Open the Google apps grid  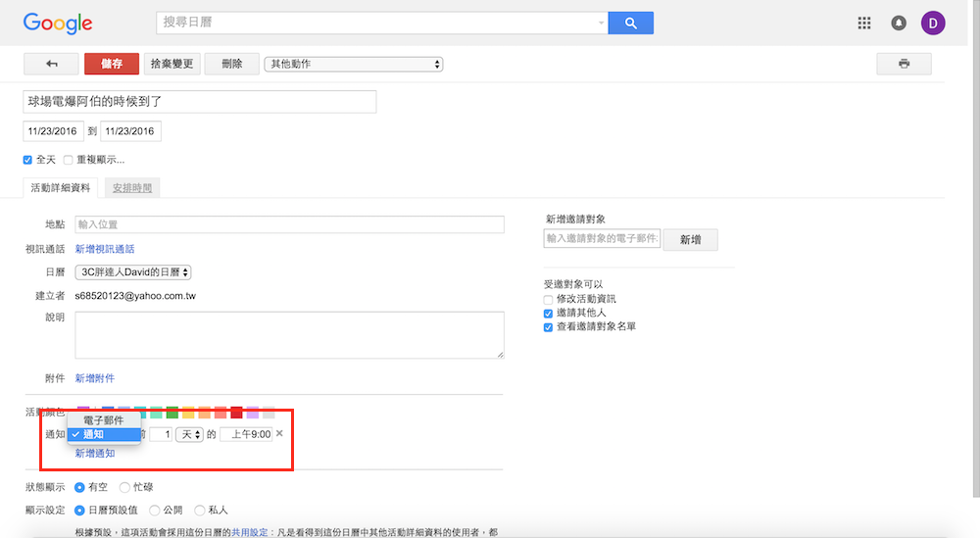pos(863,24)
